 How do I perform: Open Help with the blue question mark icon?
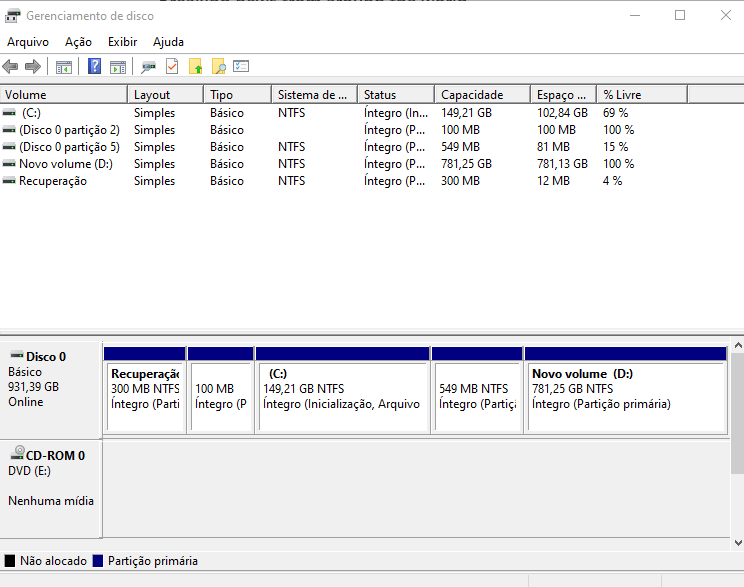pos(94,66)
